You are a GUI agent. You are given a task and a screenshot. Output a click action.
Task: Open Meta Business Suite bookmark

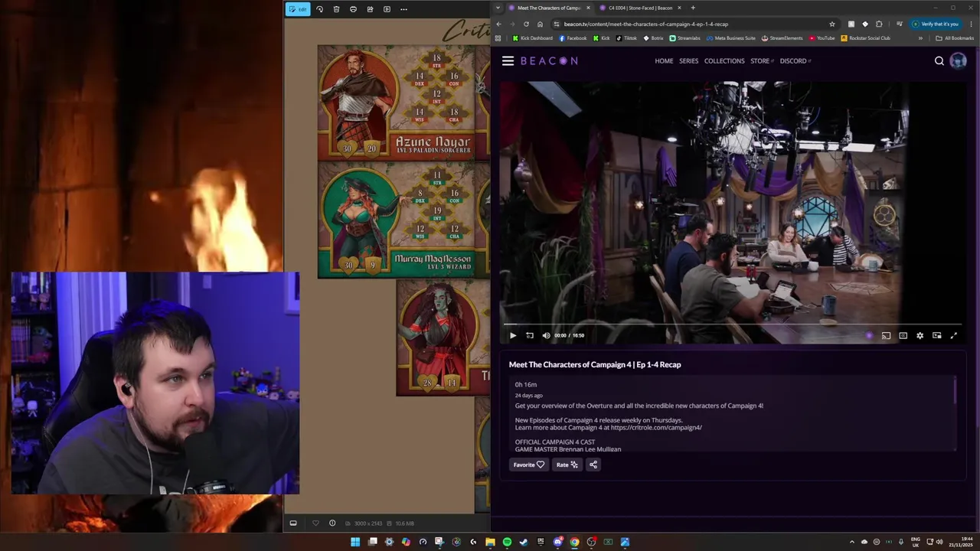[731, 38]
